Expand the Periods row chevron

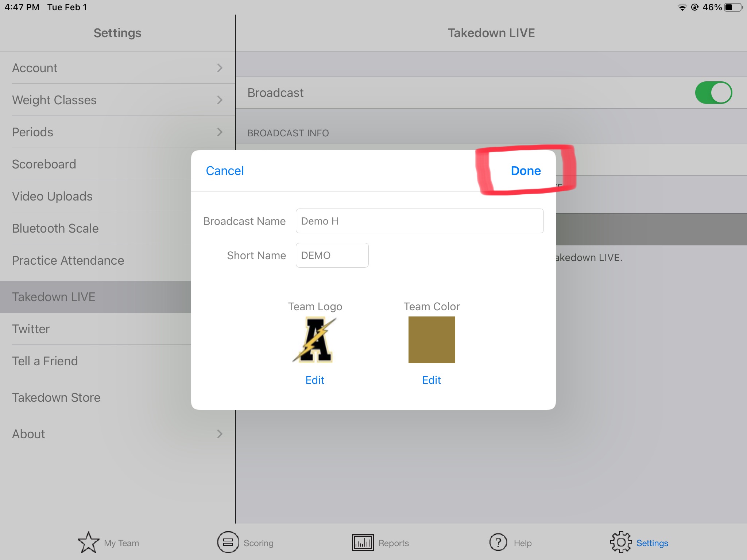(220, 132)
